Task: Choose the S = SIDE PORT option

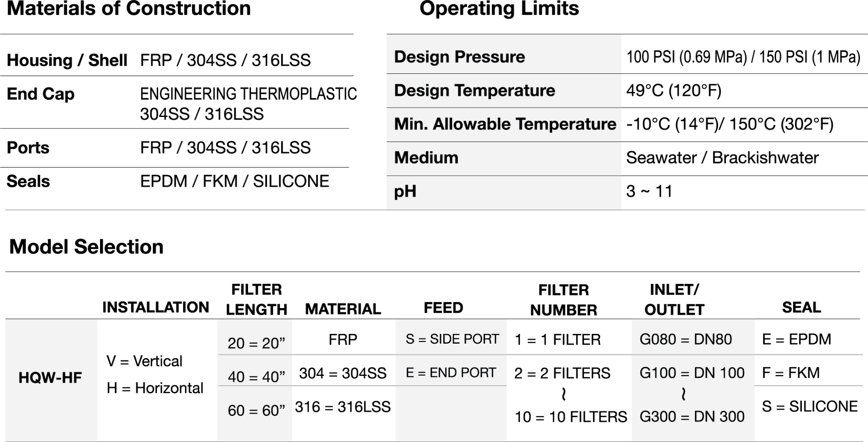Action: click(452, 339)
